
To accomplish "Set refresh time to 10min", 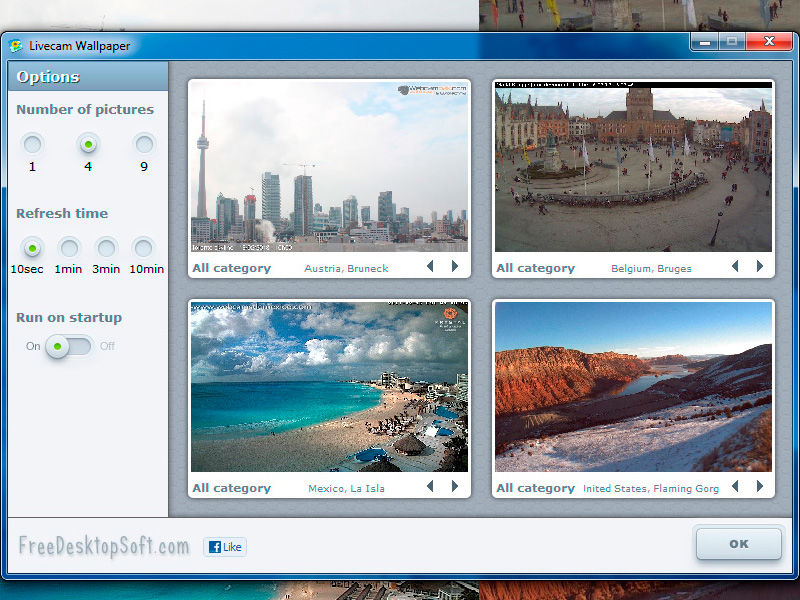I will [x=144, y=247].
